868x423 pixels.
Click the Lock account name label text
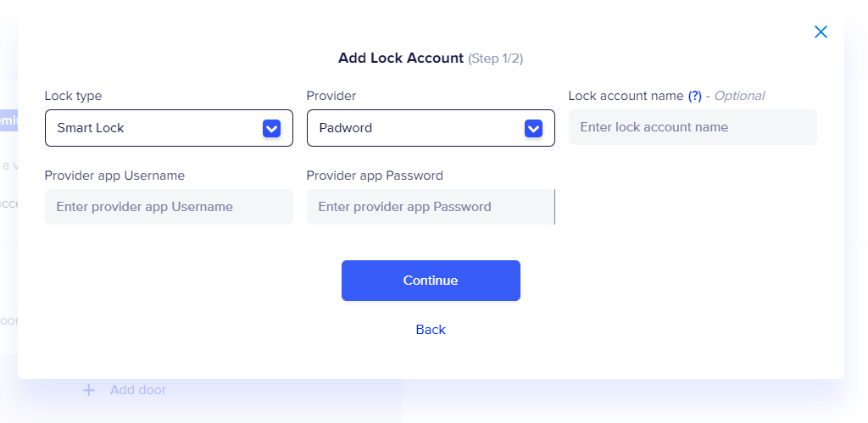point(626,96)
